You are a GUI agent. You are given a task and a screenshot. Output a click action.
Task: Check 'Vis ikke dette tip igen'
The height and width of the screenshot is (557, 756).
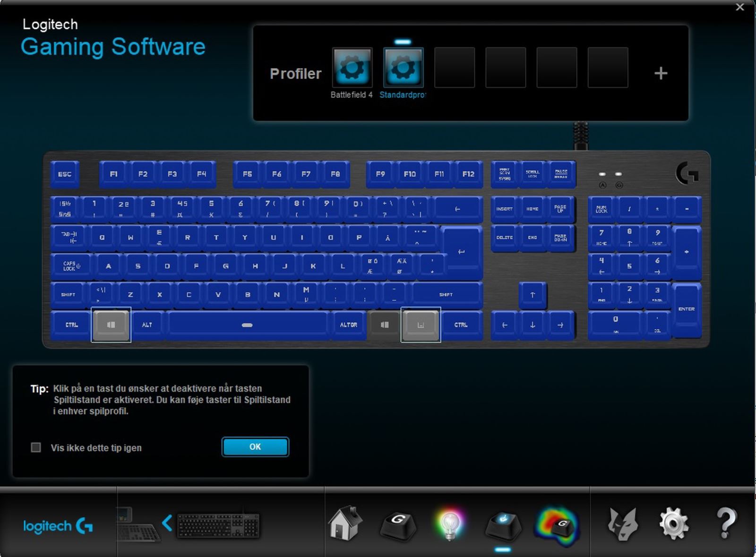pos(36,447)
